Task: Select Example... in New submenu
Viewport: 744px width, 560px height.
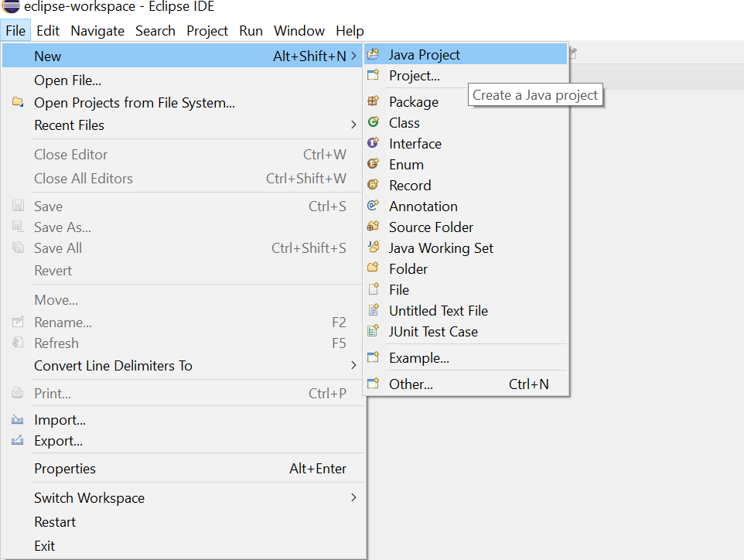Action: (466, 357)
